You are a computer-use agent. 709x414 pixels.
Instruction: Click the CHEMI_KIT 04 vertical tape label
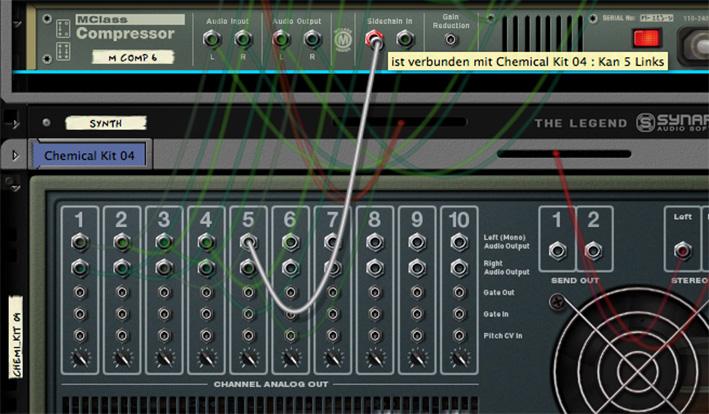point(16,337)
